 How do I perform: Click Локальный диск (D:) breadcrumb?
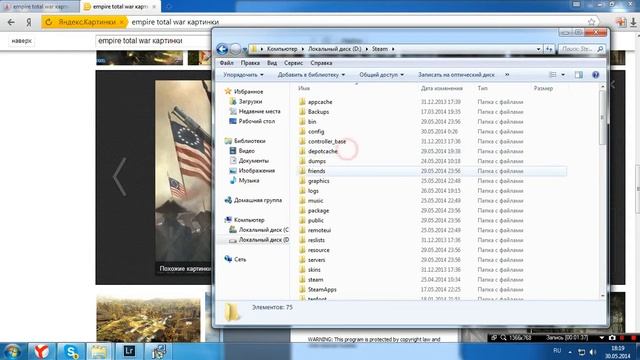pyautogui.click(x=335, y=49)
